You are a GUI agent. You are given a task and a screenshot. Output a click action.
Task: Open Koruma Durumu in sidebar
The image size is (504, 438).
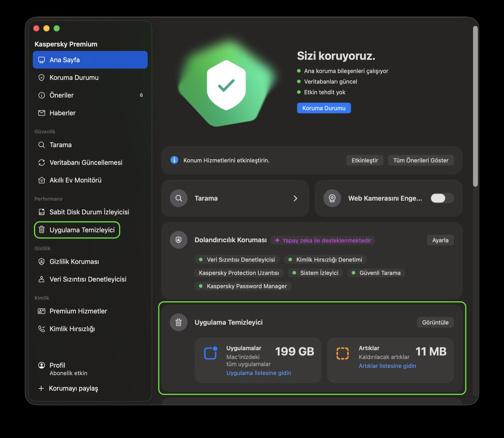coord(90,77)
